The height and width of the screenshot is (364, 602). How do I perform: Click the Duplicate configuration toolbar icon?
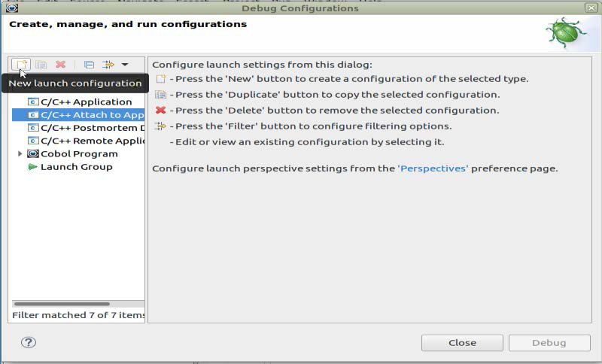[41, 65]
